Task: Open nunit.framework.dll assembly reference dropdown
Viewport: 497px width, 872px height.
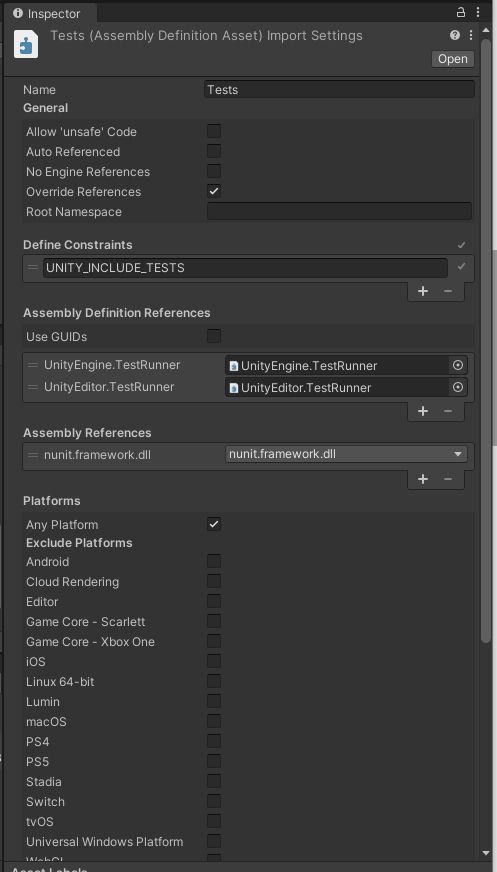Action: click(x=346, y=454)
